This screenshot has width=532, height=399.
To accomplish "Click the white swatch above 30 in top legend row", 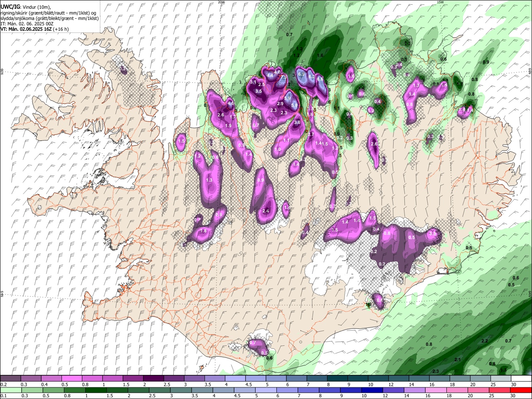I will click(522, 379).
